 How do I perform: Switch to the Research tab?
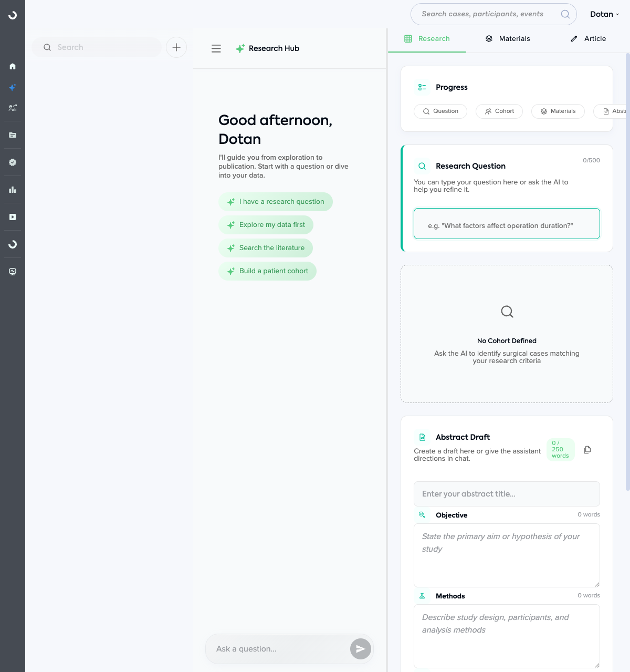(427, 39)
